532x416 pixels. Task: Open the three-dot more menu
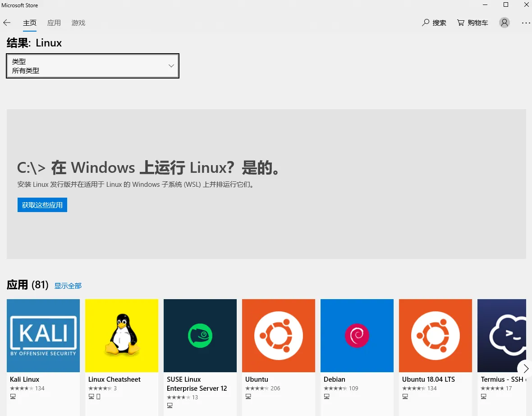coord(526,23)
